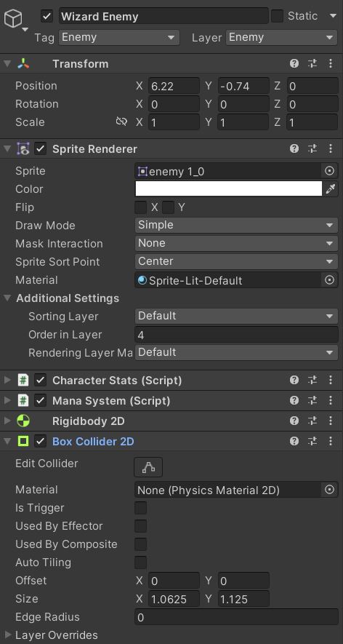This screenshot has height=644, width=343.
Task: Expand the Layer Overrides section
Action: (x=7, y=635)
